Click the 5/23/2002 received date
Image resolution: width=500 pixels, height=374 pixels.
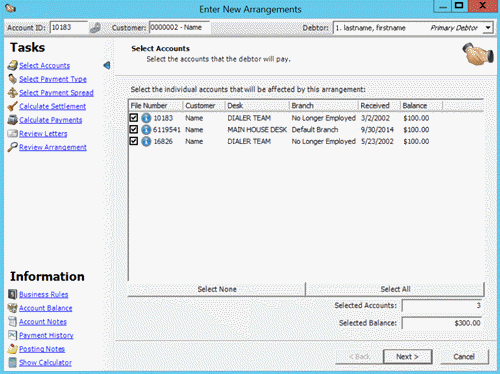click(377, 141)
